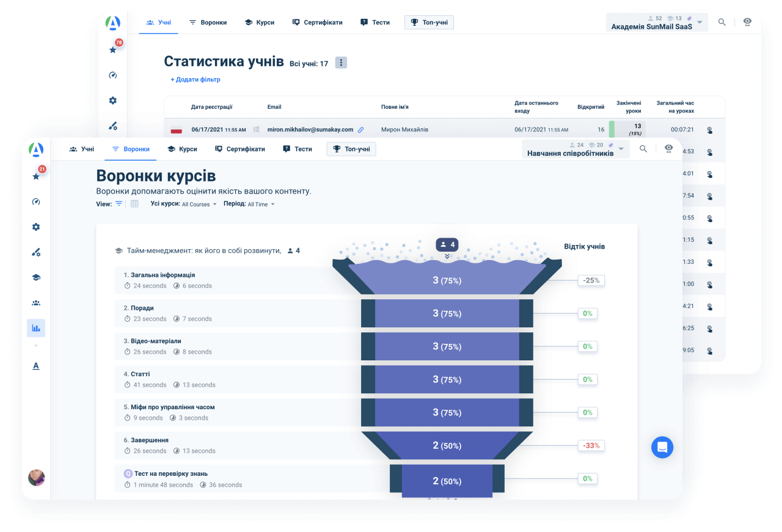The image size is (782, 532).
Task: Click the star notifications icon with badge 21
Action: click(36, 176)
